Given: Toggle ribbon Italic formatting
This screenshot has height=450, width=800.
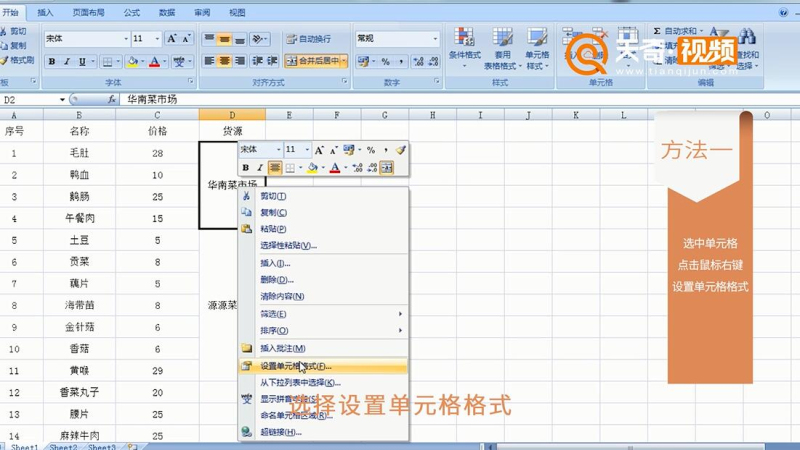Looking at the screenshot, I should (x=67, y=62).
